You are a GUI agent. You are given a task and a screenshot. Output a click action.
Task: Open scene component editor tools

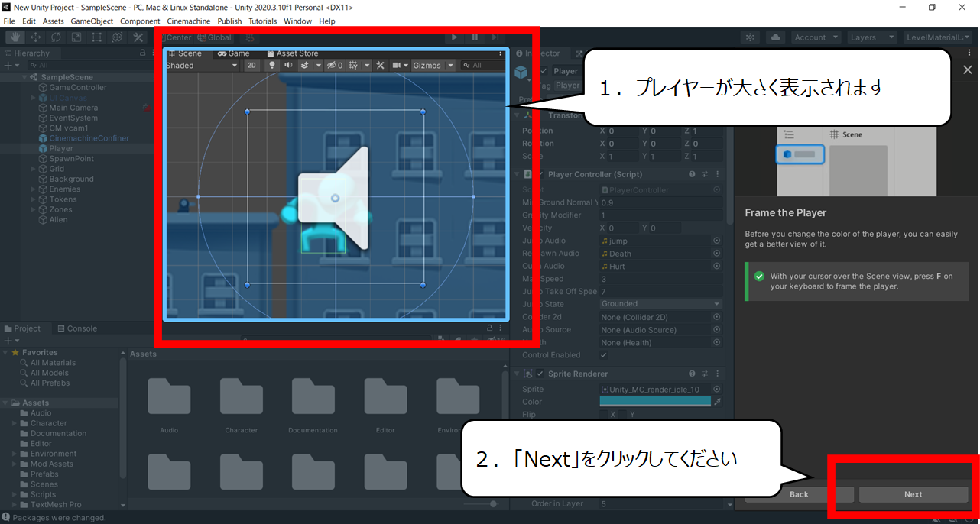[381, 66]
